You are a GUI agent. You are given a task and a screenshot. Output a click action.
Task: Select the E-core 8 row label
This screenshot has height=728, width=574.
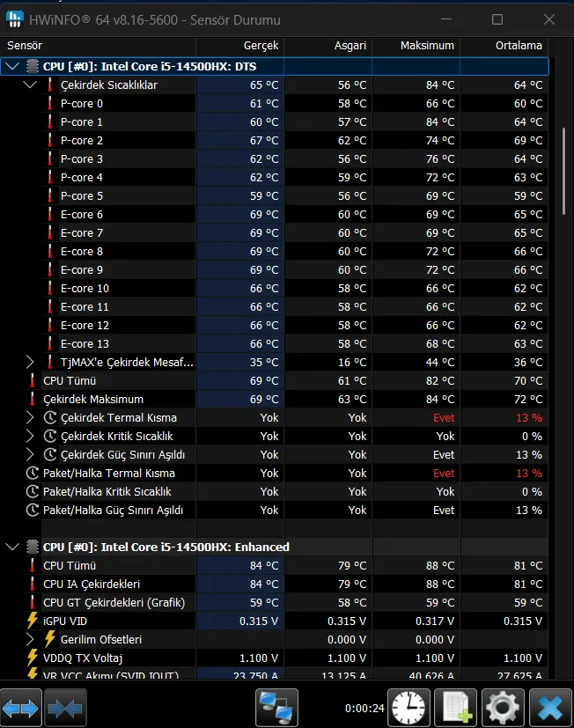tap(82, 251)
